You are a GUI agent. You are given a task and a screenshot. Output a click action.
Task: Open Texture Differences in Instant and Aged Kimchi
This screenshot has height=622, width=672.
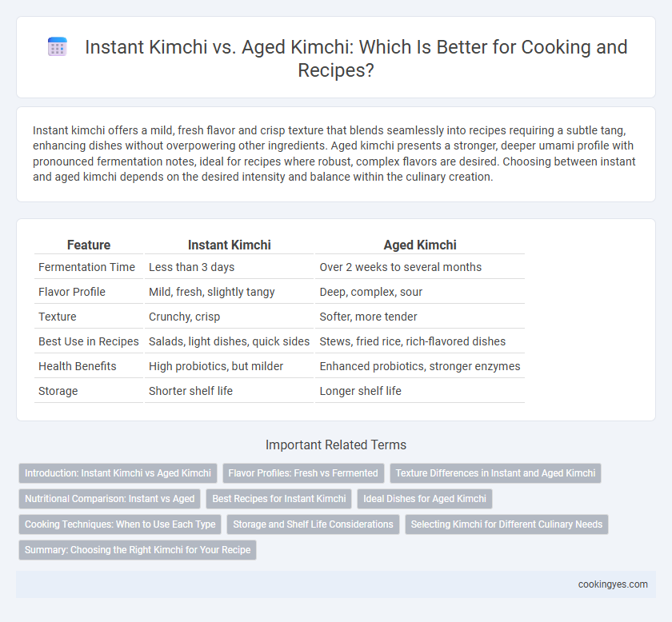click(x=495, y=473)
